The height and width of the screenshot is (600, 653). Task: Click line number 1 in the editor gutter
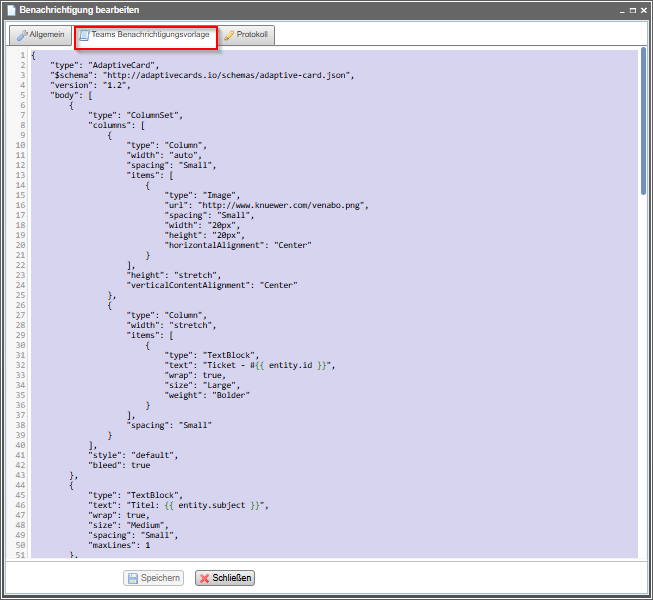coord(21,55)
